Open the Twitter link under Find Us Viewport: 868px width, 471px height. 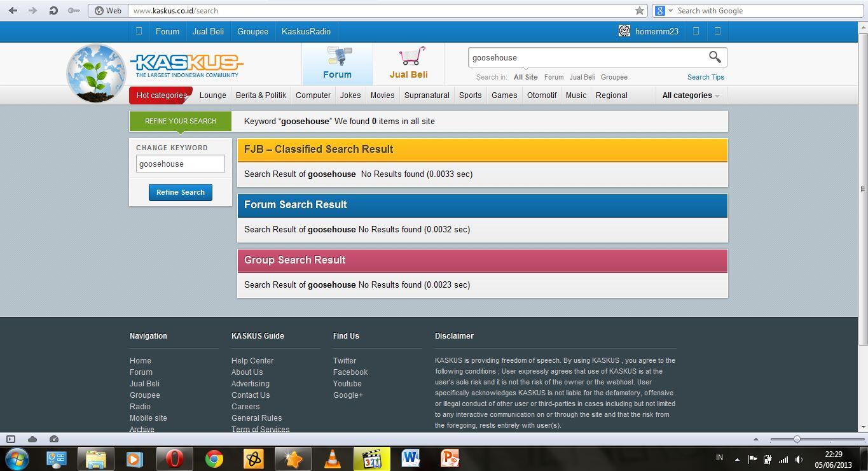[345, 361]
